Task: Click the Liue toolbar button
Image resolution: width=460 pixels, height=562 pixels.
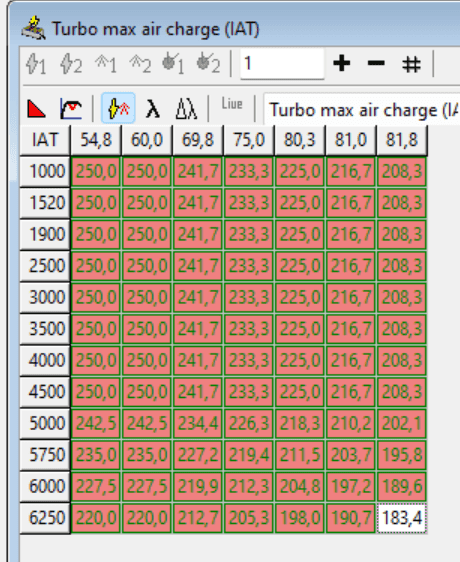Action: tap(232, 104)
